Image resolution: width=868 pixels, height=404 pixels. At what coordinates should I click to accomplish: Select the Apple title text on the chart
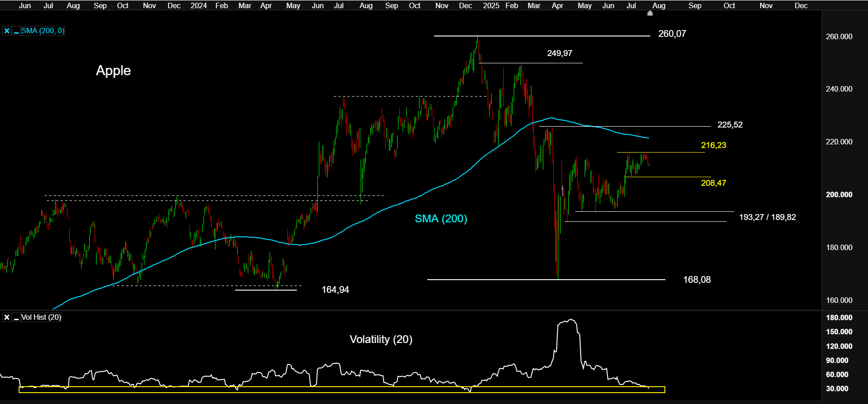(x=113, y=71)
